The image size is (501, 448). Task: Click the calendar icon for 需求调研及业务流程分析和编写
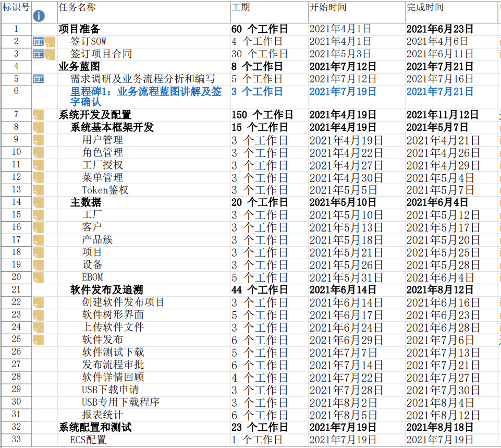pos(38,79)
